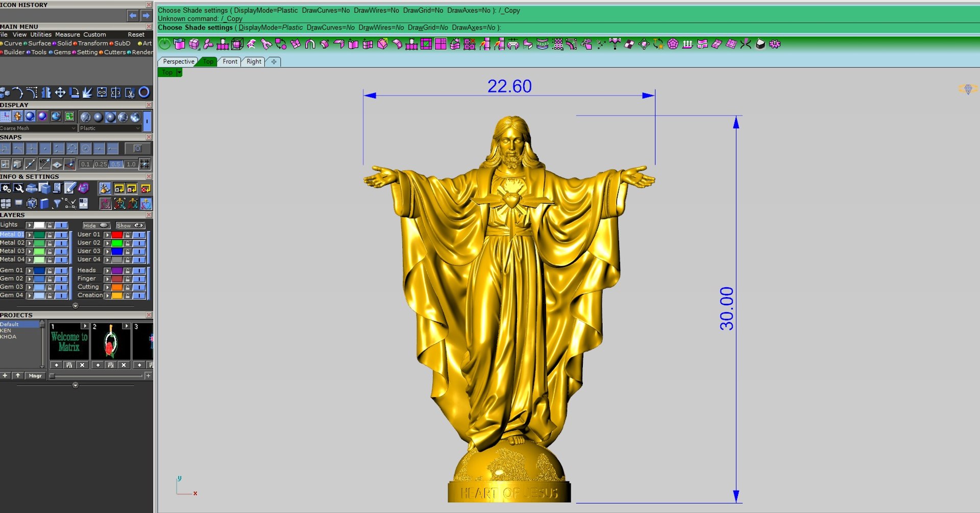Click the gem viewport icon at top right
This screenshot has height=513, width=980.
(x=968, y=89)
